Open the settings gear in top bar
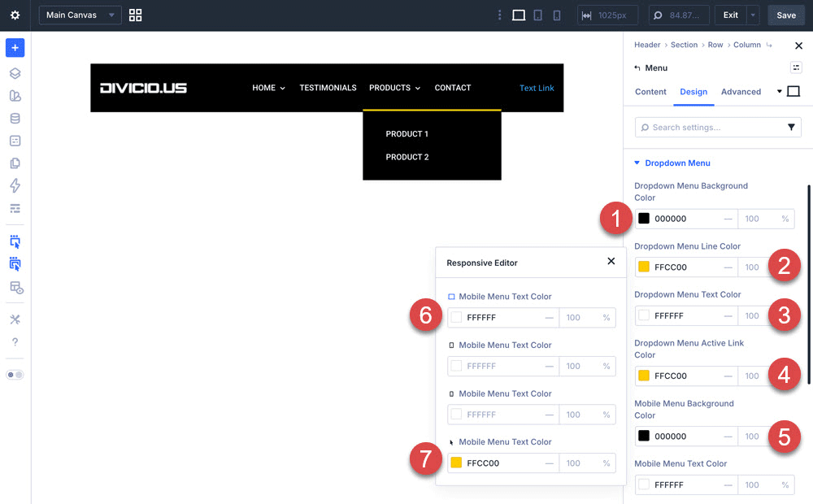The image size is (813, 504). tap(13, 15)
